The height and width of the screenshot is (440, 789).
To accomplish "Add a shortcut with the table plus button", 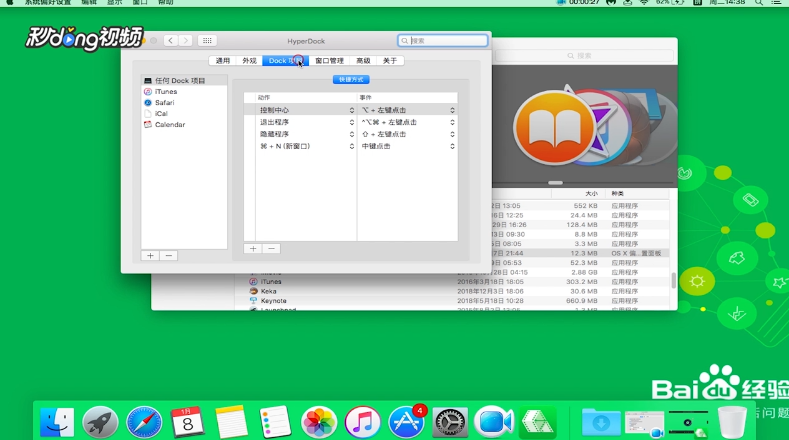I will (253, 249).
